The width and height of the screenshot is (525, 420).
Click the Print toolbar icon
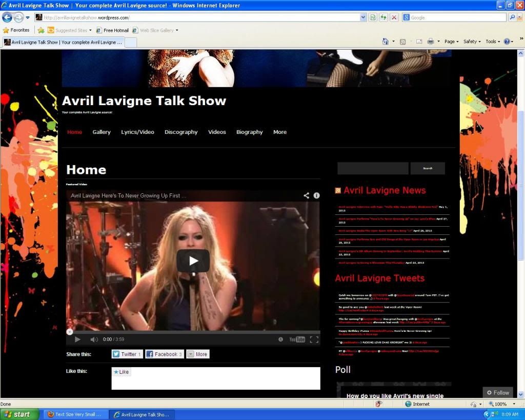pyautogui.click(x=431, y=42)
